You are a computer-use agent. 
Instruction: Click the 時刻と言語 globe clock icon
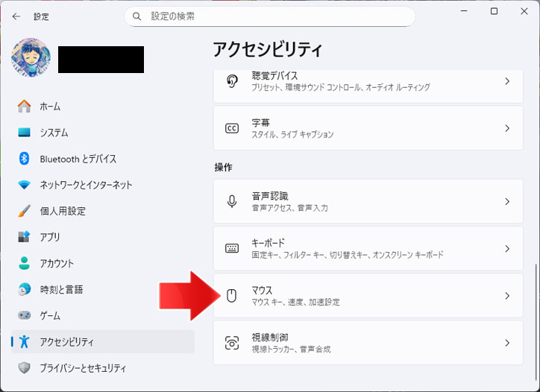pyautogui.click(x=25, y=289)
